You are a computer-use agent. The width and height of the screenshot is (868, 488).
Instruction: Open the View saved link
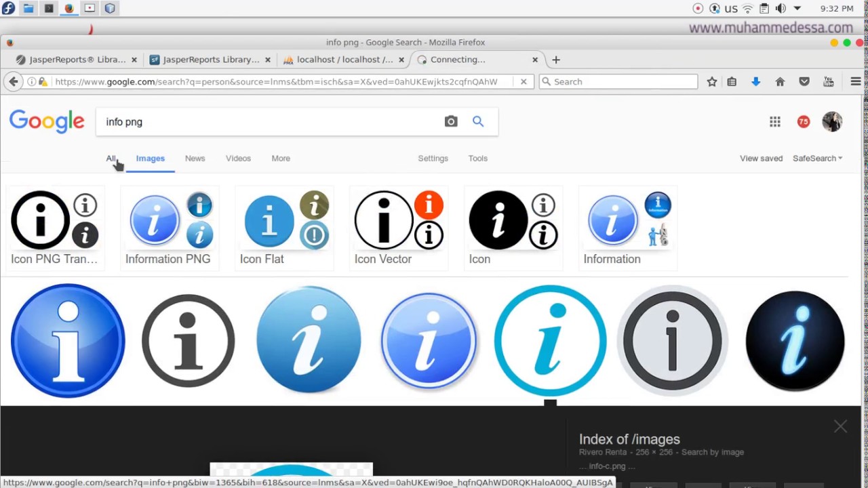coord(761,159)
